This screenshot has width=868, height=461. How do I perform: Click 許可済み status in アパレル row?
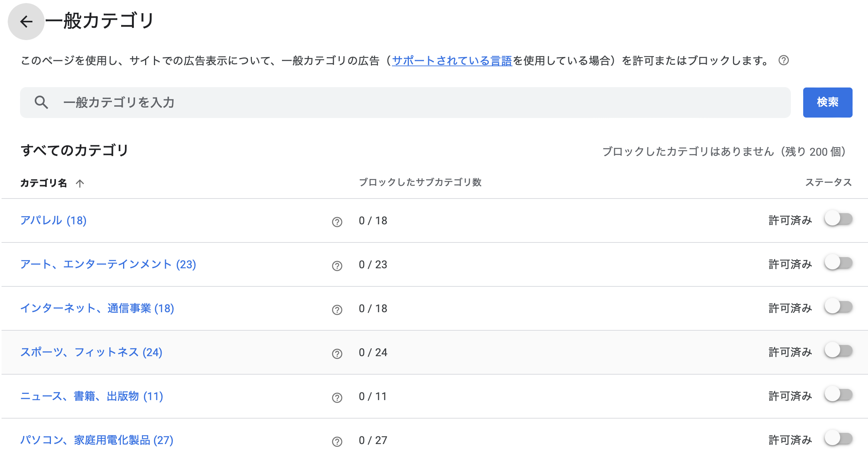click(x=790, y=220)
